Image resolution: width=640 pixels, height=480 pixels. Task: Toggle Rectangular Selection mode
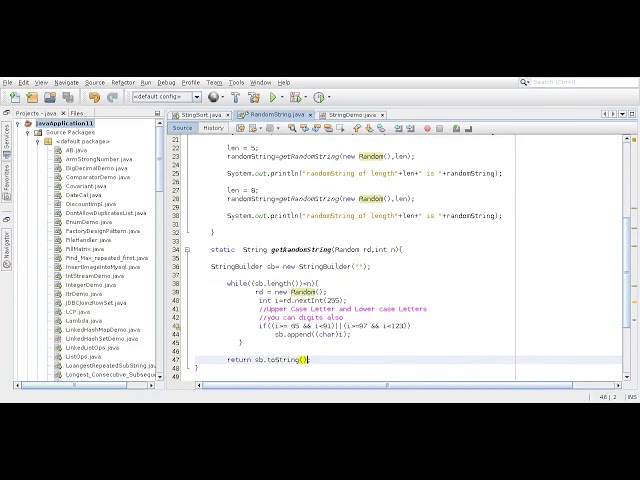(340, 129)
